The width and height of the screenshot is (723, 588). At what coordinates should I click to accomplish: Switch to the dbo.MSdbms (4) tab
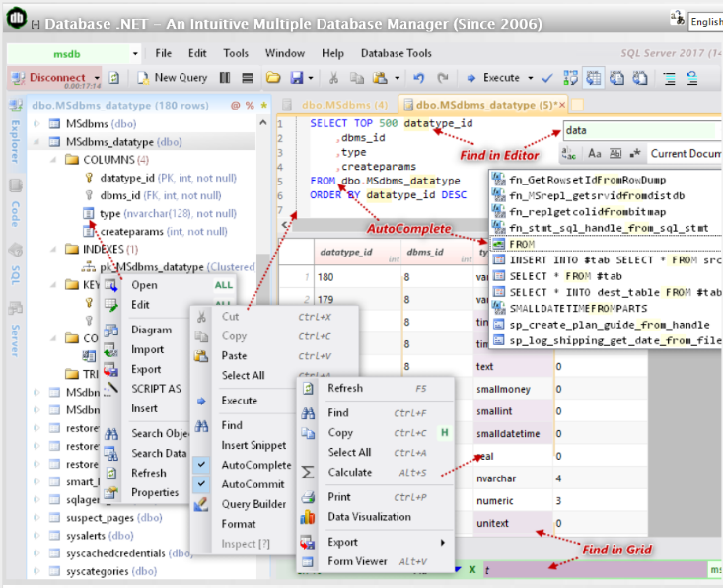344,106
